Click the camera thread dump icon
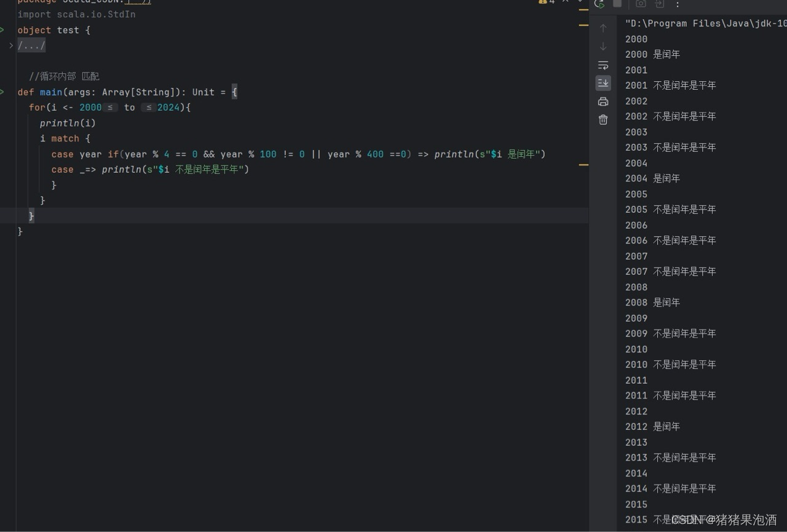 [x=641, y=4]
